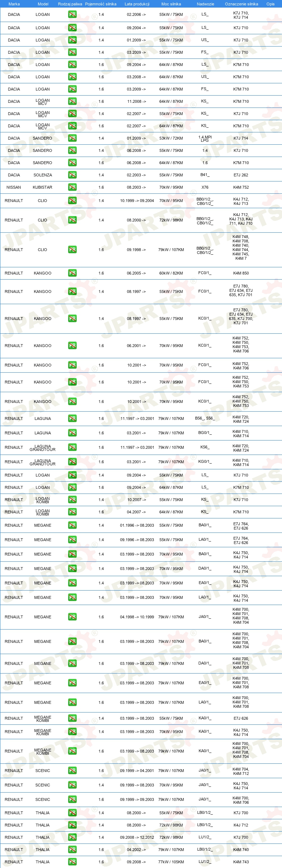Click fuel icon in Renault Logan Kombi 04.2007 row
Viewport: 282px width, 868px height.
72,512
